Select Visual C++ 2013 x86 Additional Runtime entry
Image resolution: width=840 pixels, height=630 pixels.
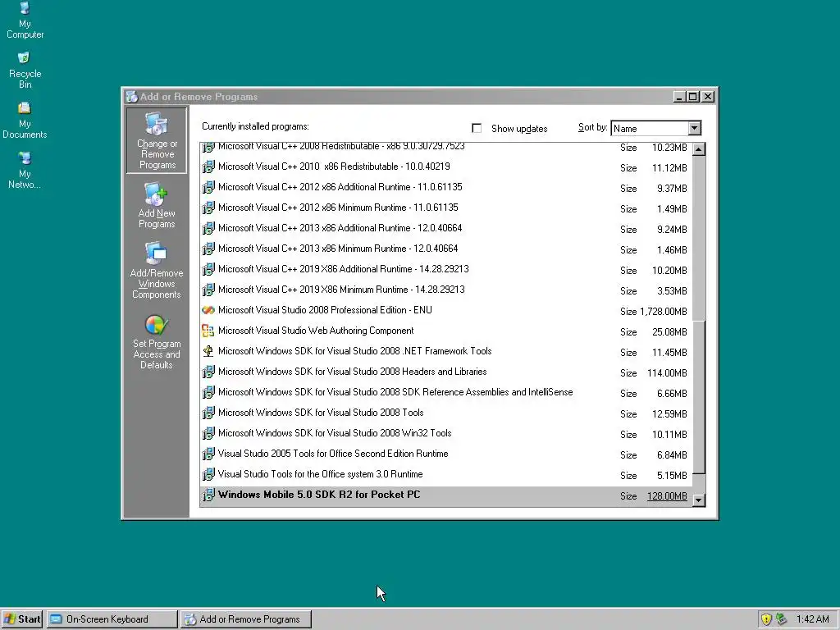tap(445, 229)
